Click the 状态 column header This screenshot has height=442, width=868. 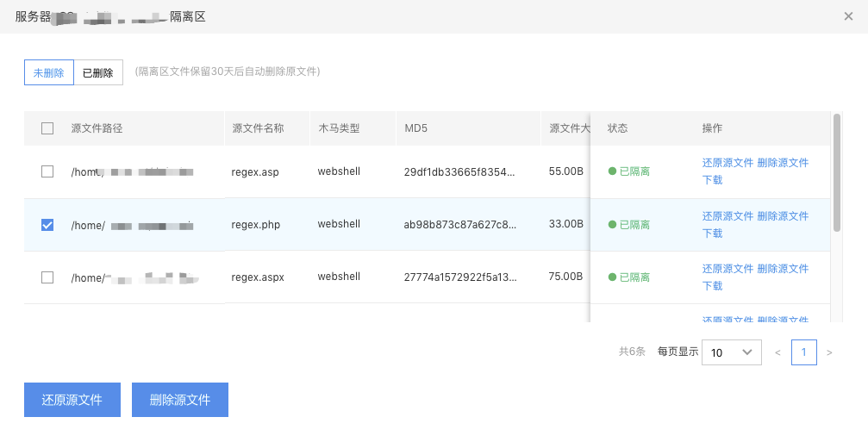pyautogui.click(x=618, y=128)
